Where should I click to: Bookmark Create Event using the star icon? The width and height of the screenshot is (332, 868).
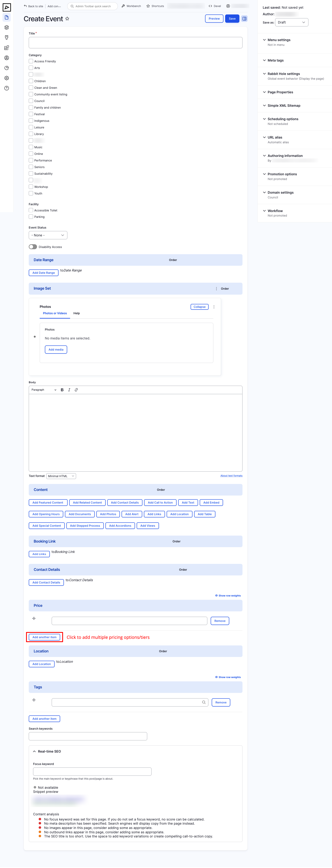coord(67,19)
